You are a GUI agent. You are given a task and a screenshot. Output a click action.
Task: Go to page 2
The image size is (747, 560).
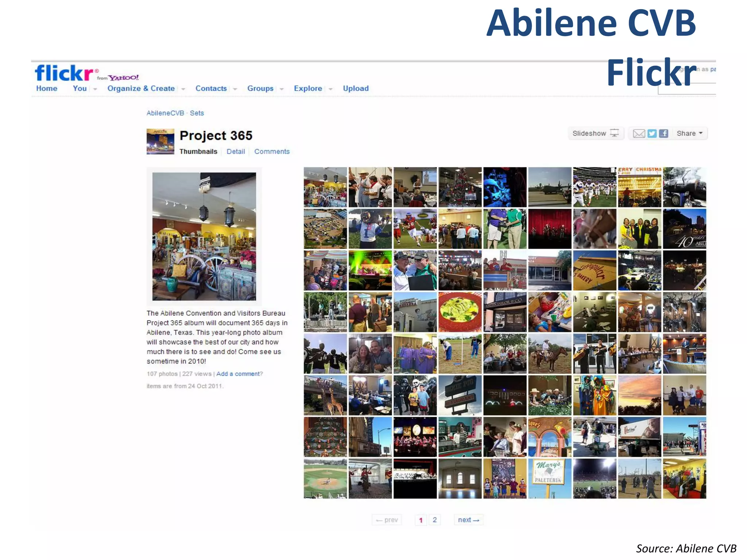[x=434, y=520]
